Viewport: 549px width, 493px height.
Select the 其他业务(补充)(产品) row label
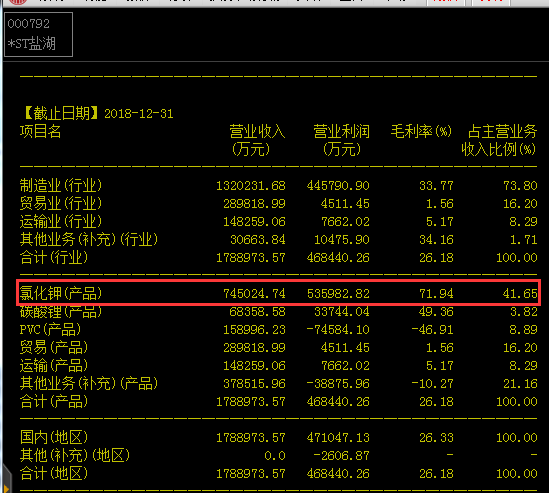tap(89, 383)
